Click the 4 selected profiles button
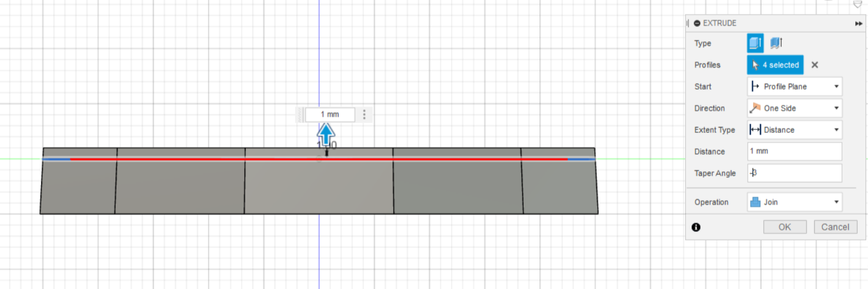868x289 pixels. point(775,65)
